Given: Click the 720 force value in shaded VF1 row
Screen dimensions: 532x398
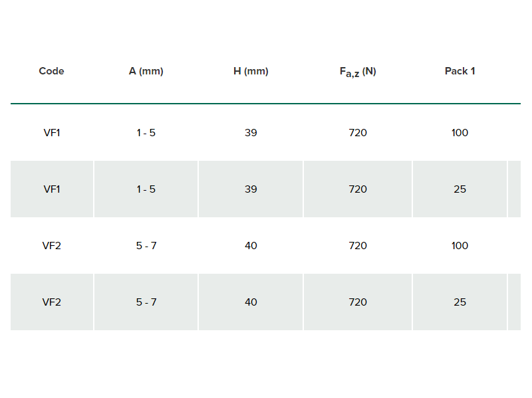Looking at the screenshot, I should (x=358, y=189).
